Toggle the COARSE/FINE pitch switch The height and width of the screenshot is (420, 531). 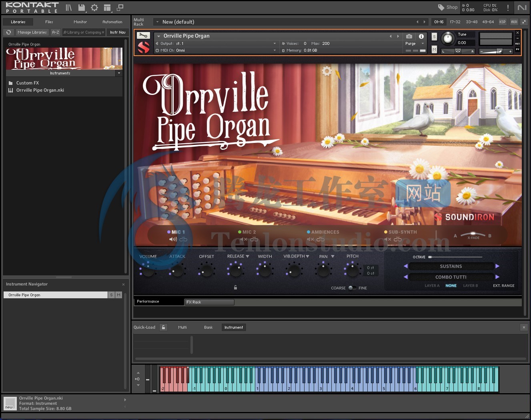[x=352, y=288]
